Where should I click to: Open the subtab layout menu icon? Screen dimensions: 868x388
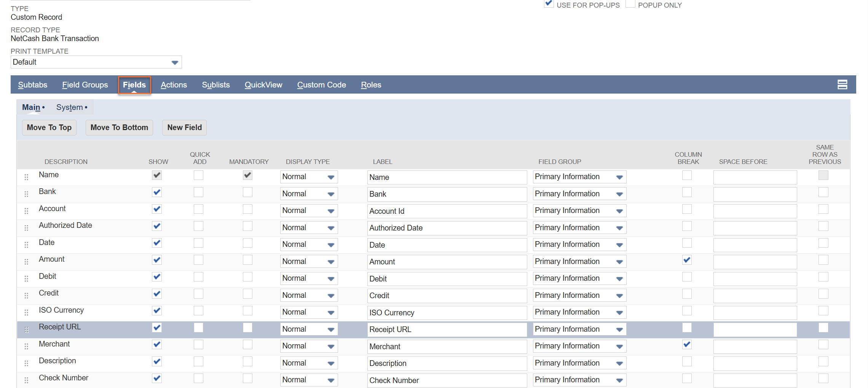point(842,85)
